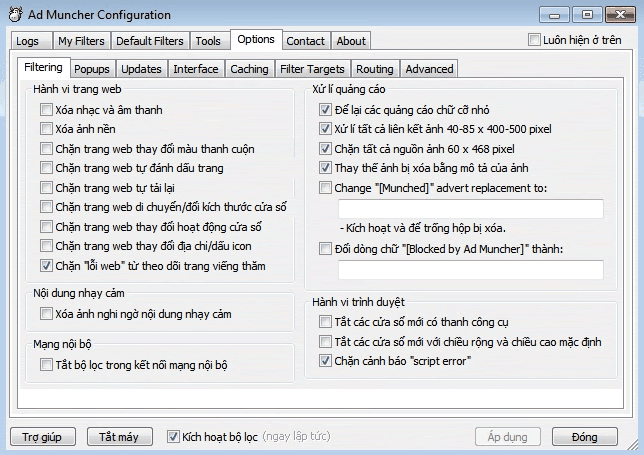The width and height of the screenshot is (644, 455).
Task: Switch to the Popups sub-tab
Action: (92, 69)
